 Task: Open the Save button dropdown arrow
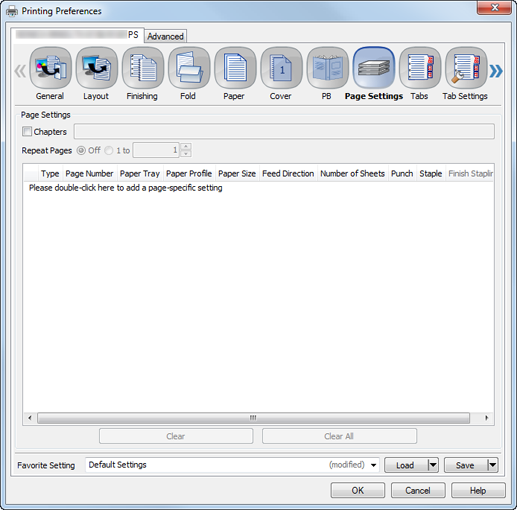point(493,465)
